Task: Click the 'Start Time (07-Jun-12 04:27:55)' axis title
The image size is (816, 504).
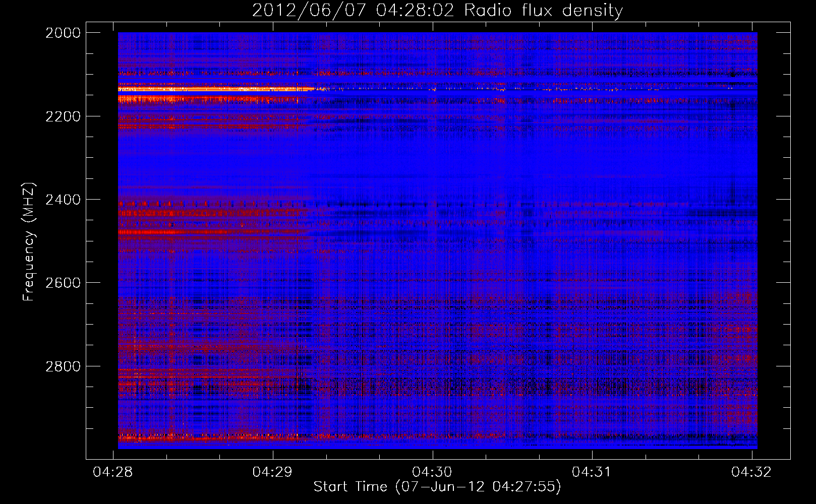Action: [437, 487]
